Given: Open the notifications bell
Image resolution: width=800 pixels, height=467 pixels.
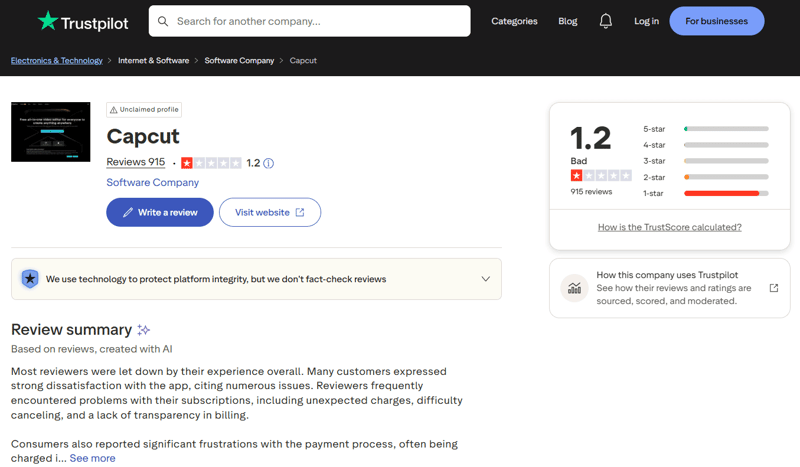Looking at the screenshot, I should coord(606,21).
